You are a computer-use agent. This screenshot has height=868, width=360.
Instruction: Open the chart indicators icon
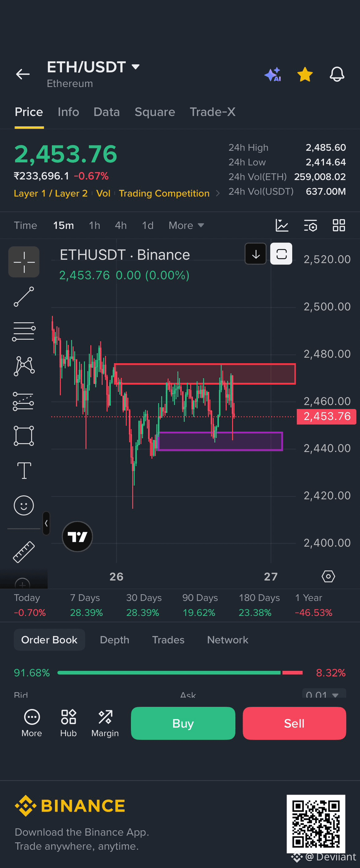click(x=282, y=225)
